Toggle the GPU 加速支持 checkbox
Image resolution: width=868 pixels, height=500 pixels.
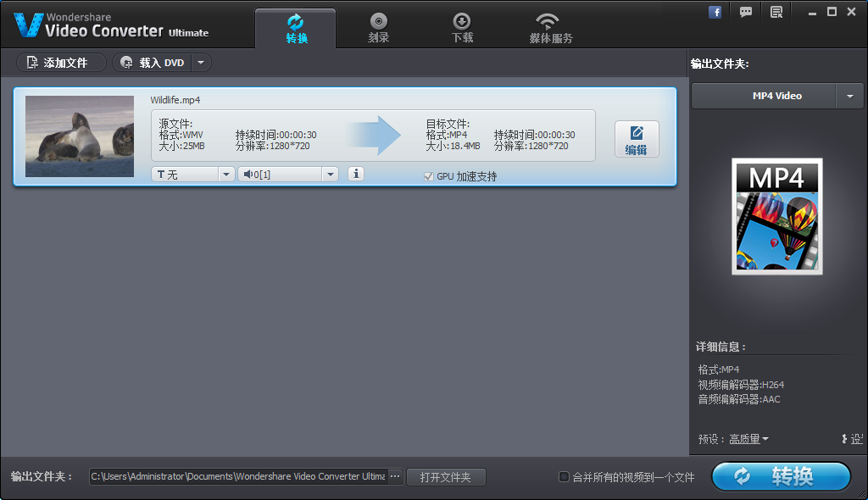(429, 176)
